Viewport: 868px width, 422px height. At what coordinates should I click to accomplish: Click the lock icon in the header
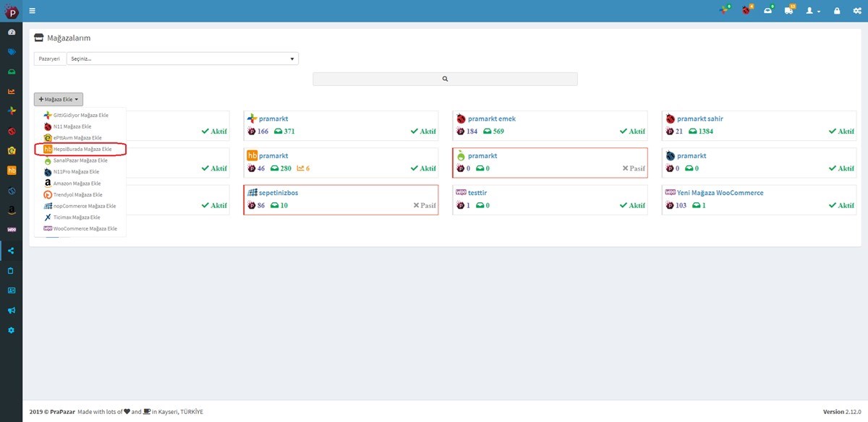coord(837,11)
